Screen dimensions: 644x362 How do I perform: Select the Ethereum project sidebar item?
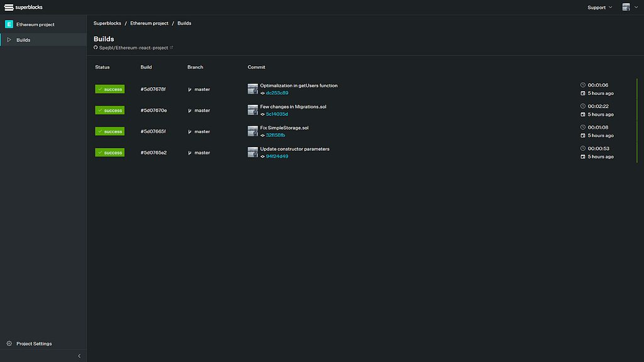43,25
